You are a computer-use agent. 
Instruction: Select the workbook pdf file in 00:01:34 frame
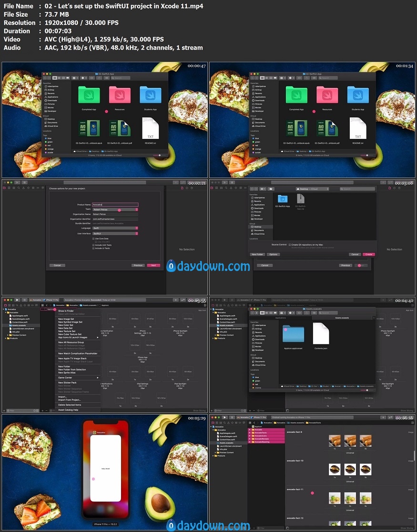327,129
